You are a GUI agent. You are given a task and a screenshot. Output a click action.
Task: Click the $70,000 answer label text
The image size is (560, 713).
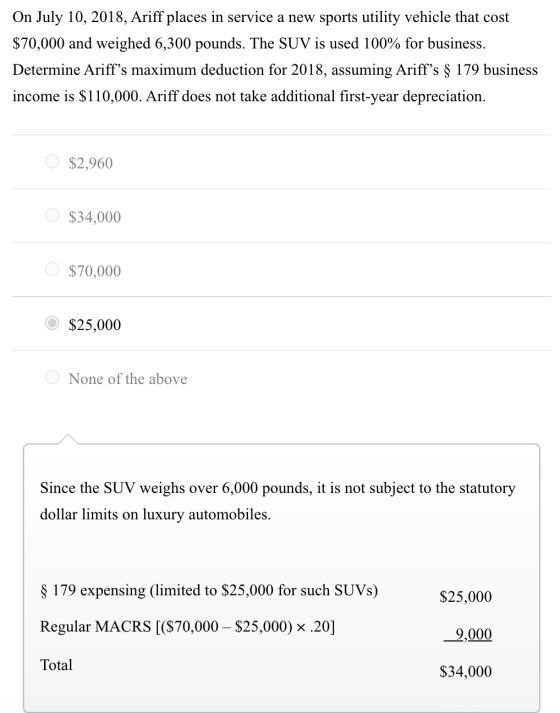click(x=95, y=271)
